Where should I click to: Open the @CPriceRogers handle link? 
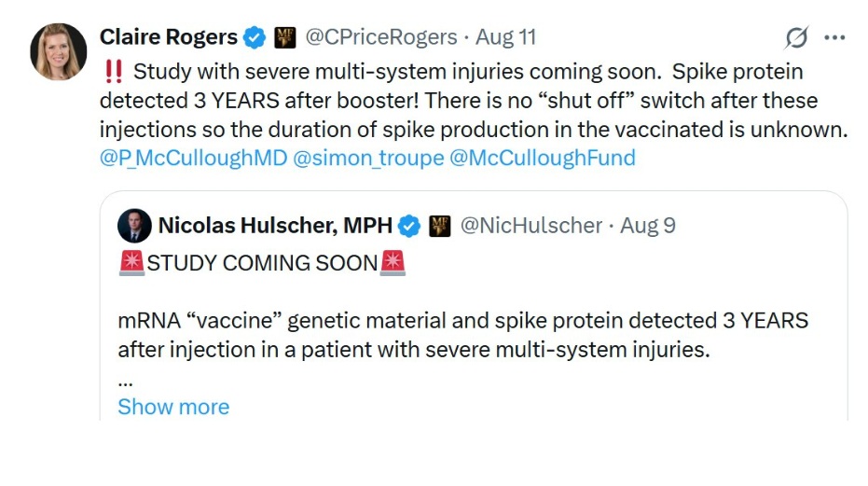381,37
